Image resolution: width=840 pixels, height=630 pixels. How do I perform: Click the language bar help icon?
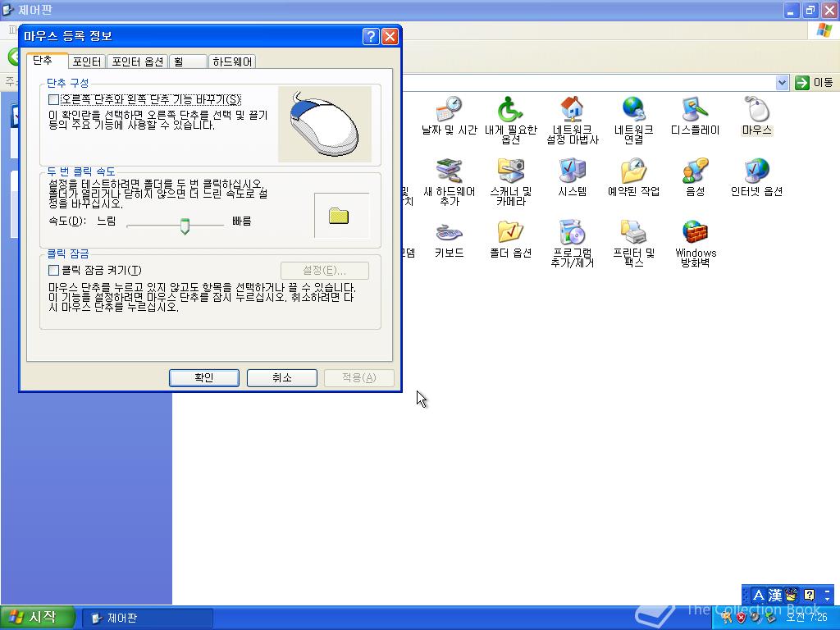(x=809, y=595)
